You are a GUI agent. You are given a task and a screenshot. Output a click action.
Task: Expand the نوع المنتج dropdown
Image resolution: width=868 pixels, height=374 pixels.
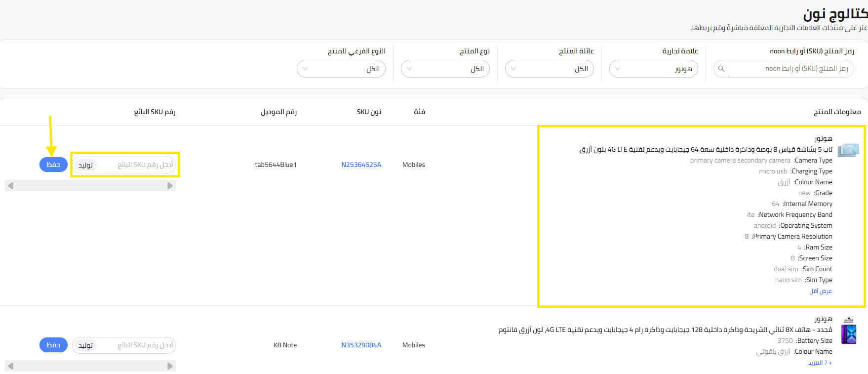click(445, 69)
